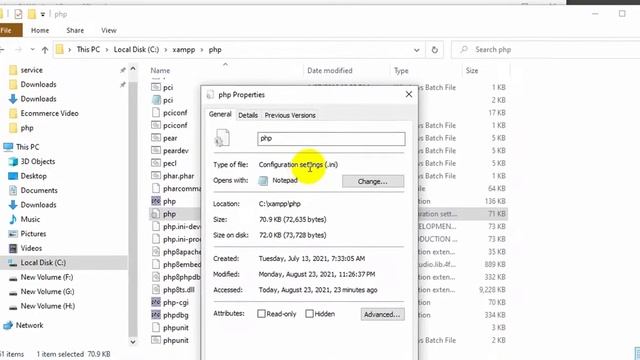
Task: Open the Home ribbon tab
Action: [40, 30]
